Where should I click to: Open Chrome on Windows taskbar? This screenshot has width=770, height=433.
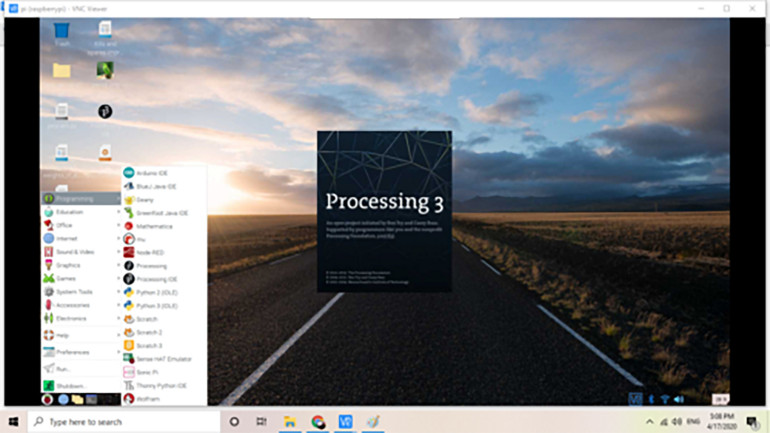(318, 421)
